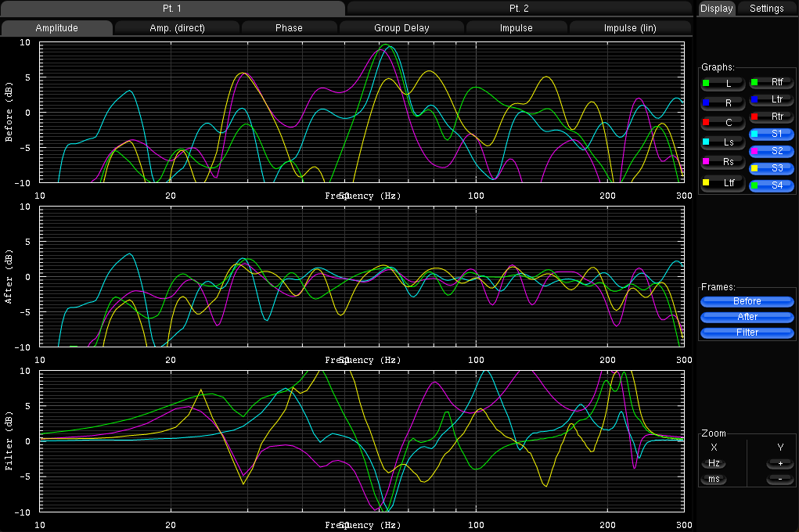Image resolution: width=799 pixels, height=532 pixels.
Task: Show the Rtf graph channel
Action: 772,81
